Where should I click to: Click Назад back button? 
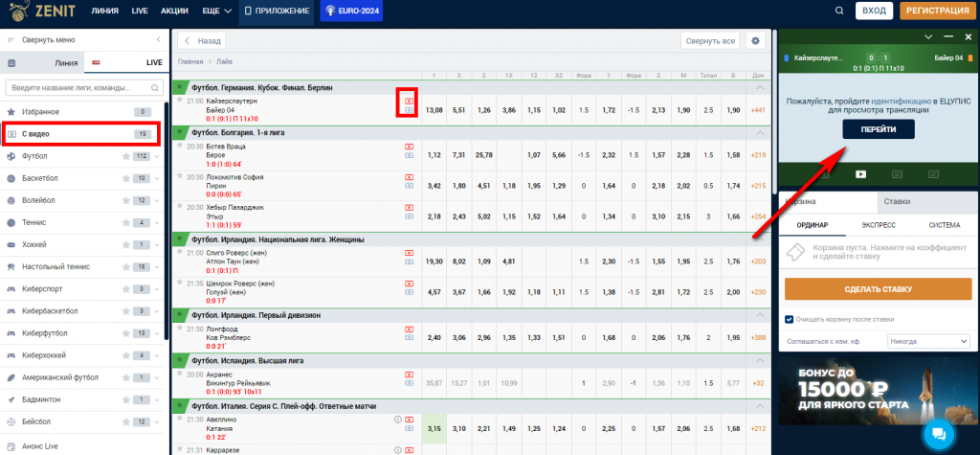[x=202, y=40]
